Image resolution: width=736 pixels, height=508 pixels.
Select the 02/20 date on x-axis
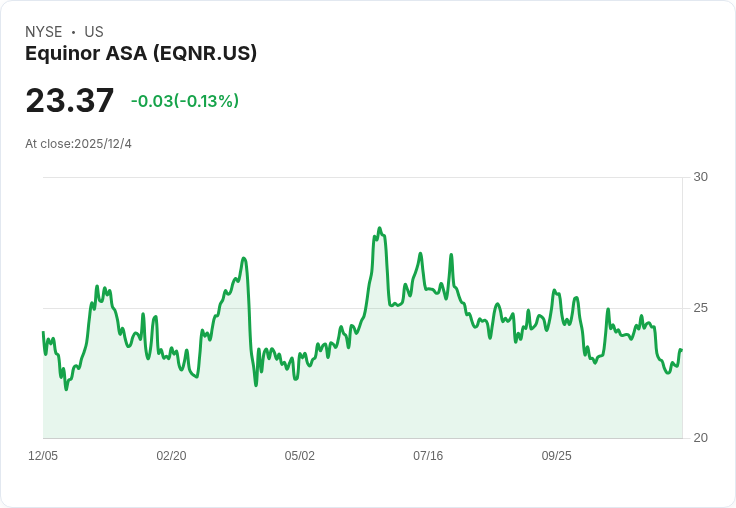coord(171,455)
